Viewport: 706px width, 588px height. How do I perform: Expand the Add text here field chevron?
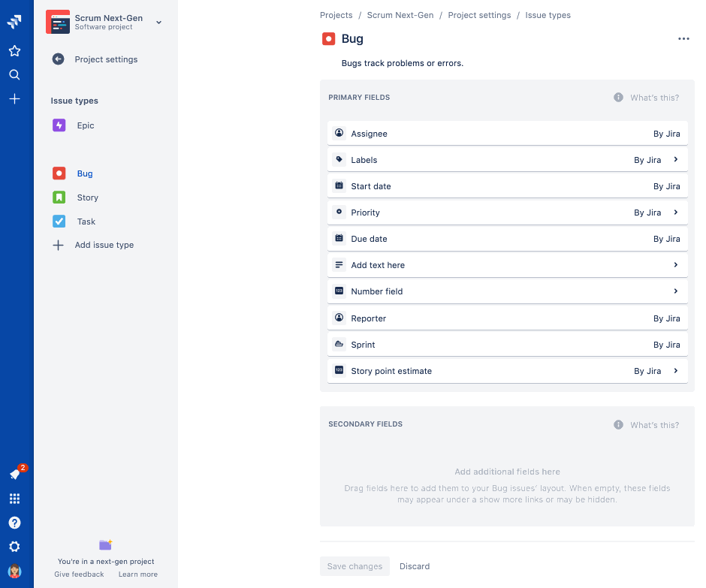tap(676, 265)
